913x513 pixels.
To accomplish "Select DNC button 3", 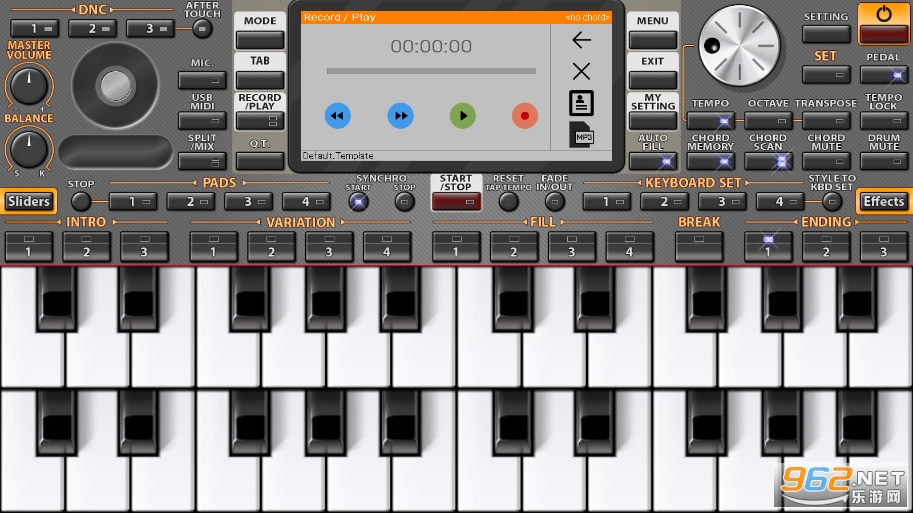I will 150,28.
